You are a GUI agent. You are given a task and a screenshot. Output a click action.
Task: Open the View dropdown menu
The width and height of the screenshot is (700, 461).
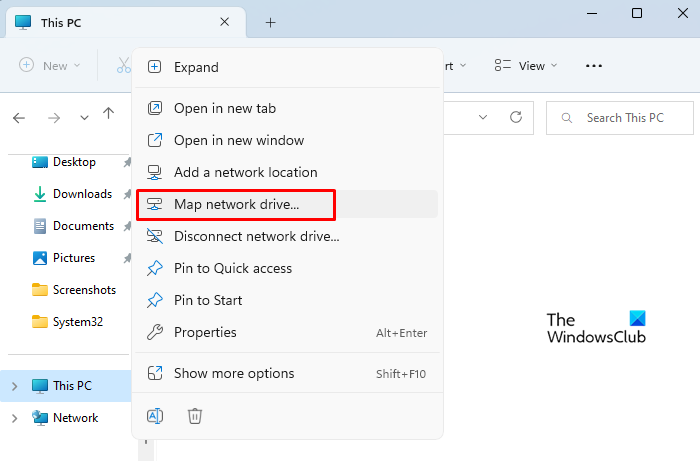526,66
